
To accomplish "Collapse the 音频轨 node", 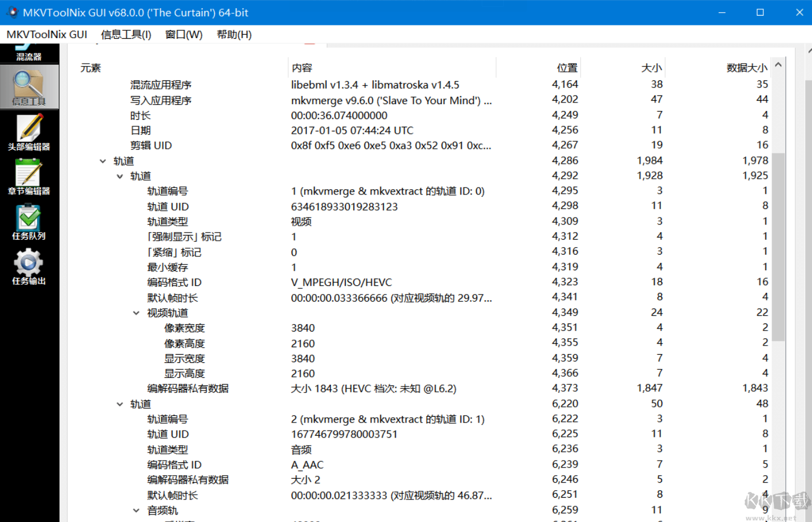I will click(136, 510).
